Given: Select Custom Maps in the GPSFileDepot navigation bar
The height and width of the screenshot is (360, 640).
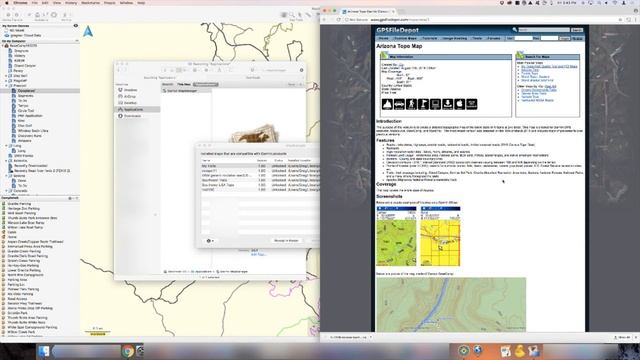Looking at the screenshot, I should point(405,38).
